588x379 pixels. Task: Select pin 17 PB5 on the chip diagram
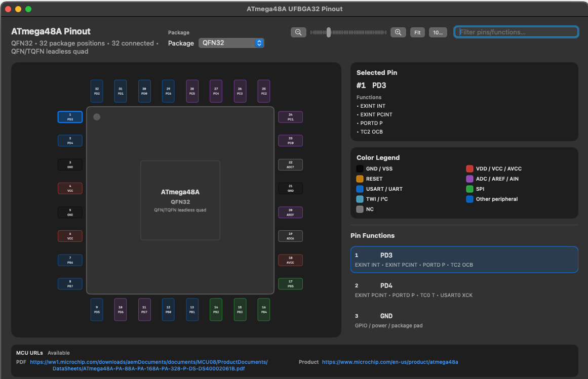point(290,284)
